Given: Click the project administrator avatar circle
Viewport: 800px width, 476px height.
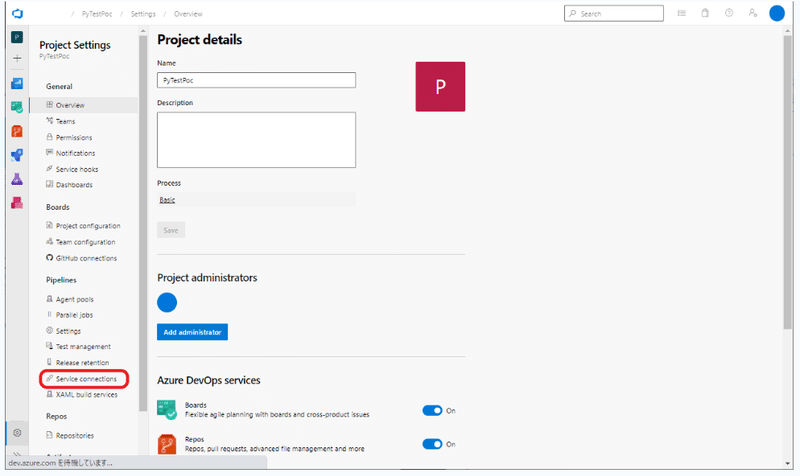Looking at the screenshot, I should pos(167,303).
